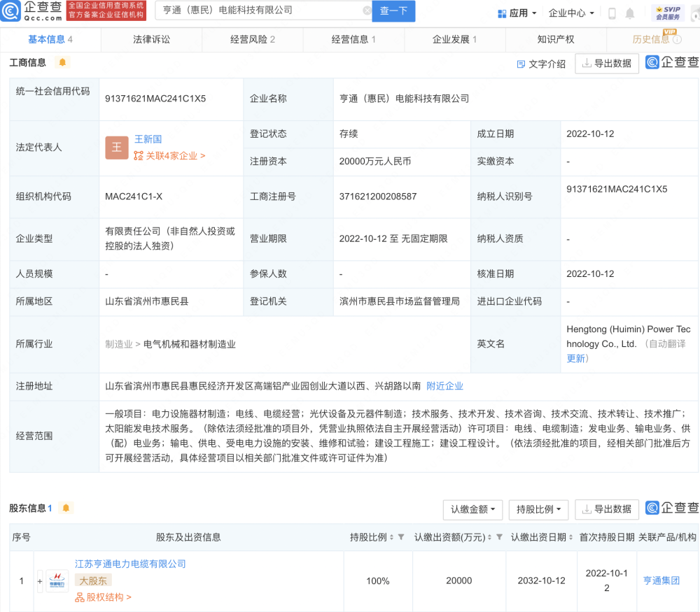700x612 pixels.
Task: Click 大股东 badge under shareholder name
Action: pyautogui.click(x=93, y=581)
